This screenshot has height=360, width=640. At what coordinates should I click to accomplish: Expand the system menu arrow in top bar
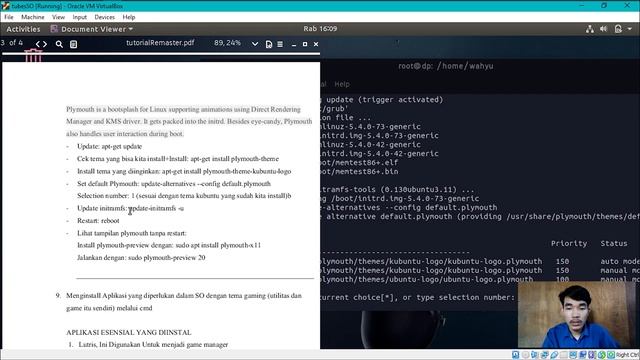tap(630, 29)
